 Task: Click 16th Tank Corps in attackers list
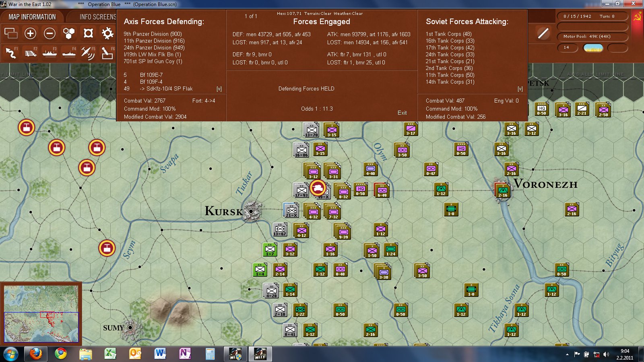click(450, 41)
